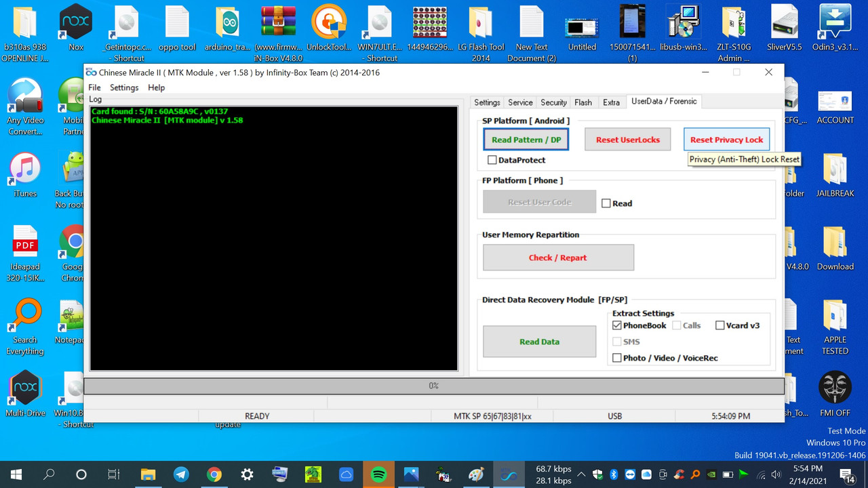Screen dimensions: 868x488
Task: Switch to the Flash tab
Action: 583,102
